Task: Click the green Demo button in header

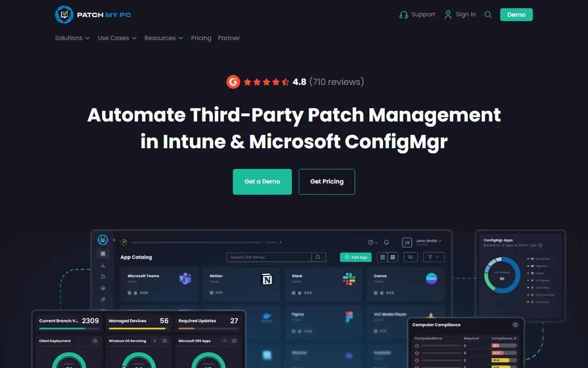Action: [x=516, y=14]
